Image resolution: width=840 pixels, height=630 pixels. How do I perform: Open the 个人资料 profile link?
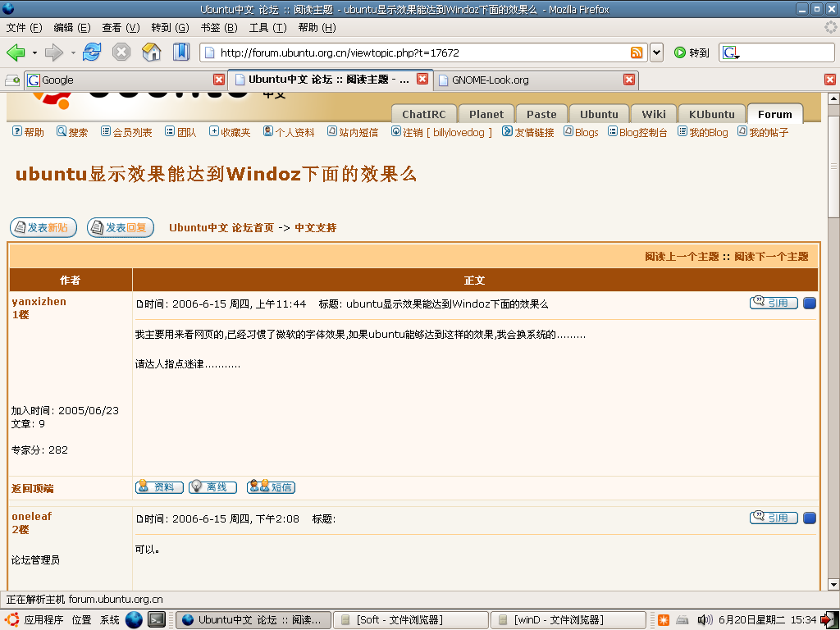pos(289,132)
